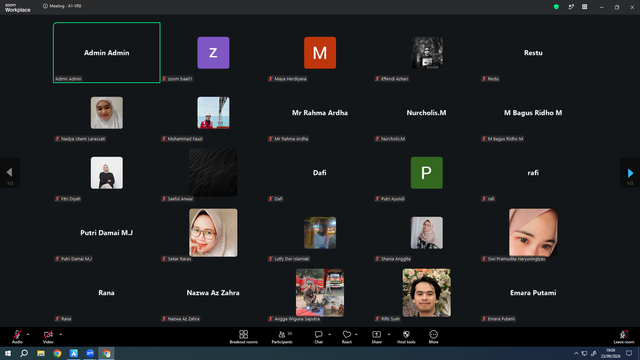The image size is (640, 360).
Task: Click the Mr Rahma Ardha tile name
Action: (x=320, y=113)
